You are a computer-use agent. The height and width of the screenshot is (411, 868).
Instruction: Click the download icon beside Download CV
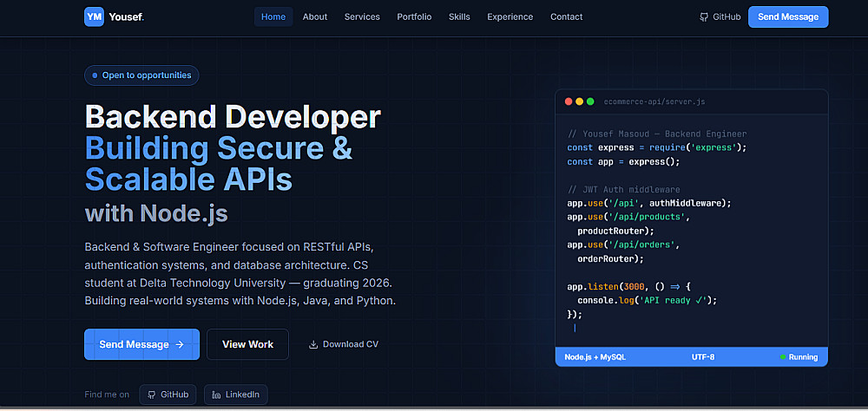click(x=313, y=344)
